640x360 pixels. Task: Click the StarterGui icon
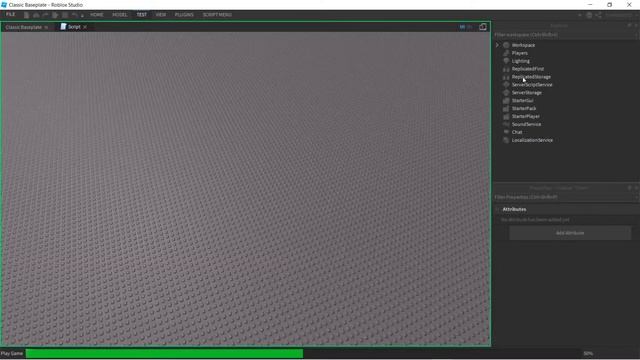coord(506,100)
